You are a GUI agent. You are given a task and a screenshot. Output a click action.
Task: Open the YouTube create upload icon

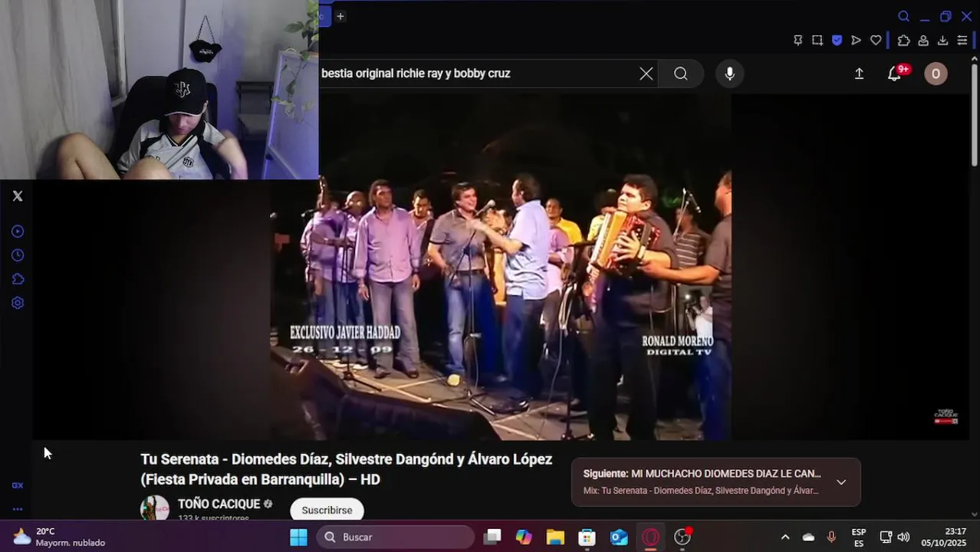[859, 74]
